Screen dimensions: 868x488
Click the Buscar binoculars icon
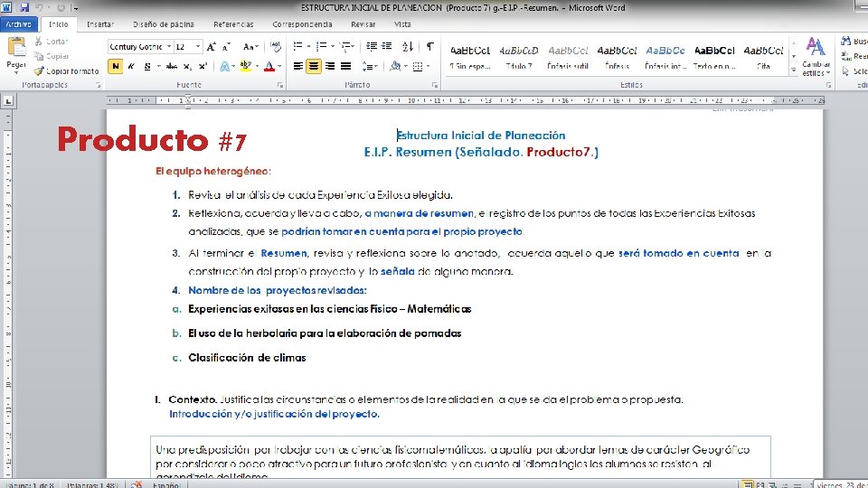coord(846,42)
